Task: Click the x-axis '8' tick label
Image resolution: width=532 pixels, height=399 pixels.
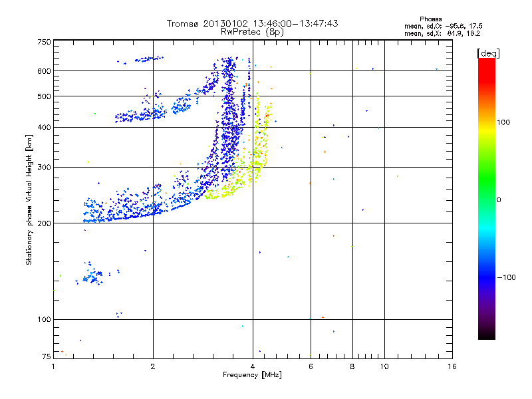Action: coord(352,366)
